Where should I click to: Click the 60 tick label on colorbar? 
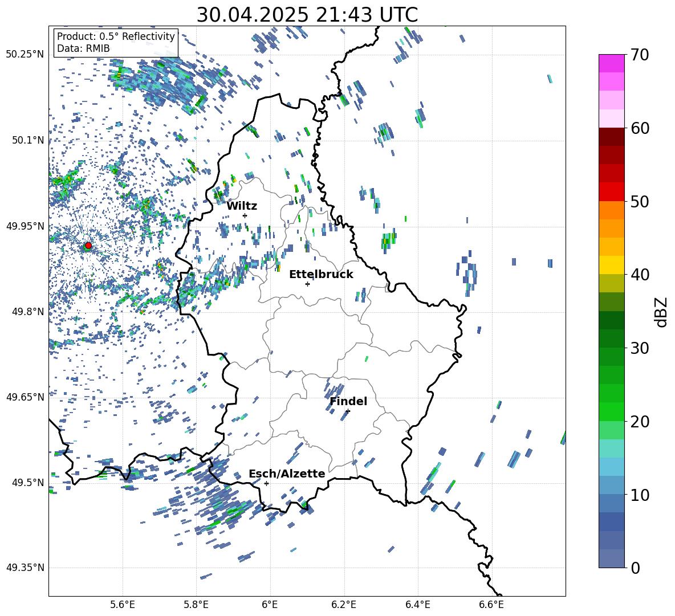[640, 128]
